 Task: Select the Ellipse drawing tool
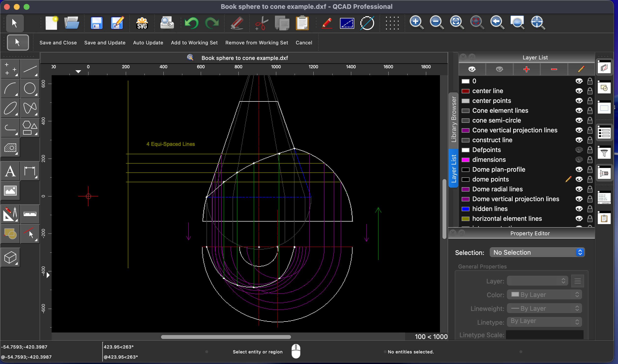coord(10,108)
